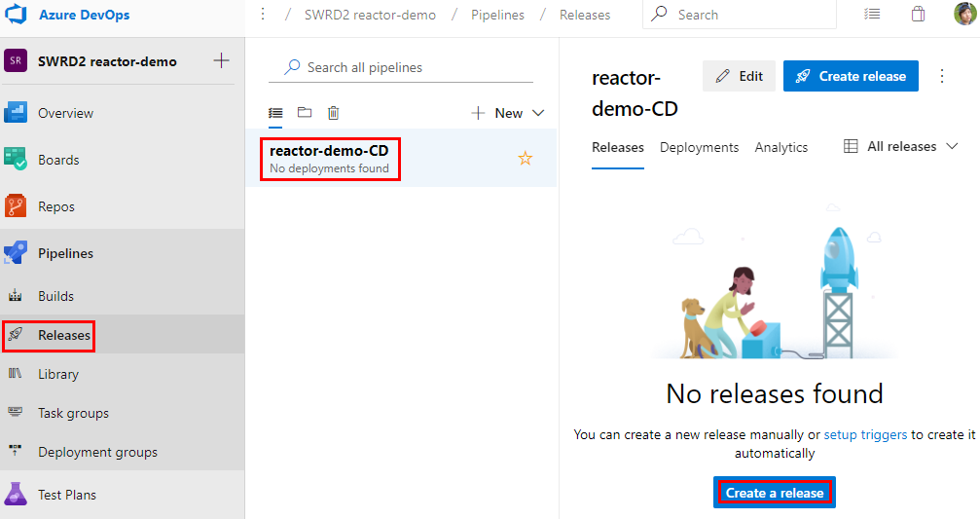Switch to the Deployments tab

tap(699, 148)
